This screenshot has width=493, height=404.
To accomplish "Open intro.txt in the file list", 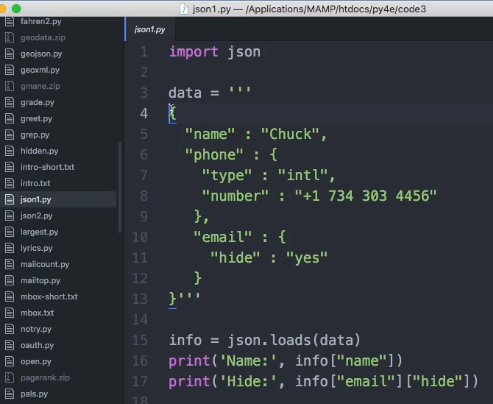I will pyautogui.click(x=35, y=183).
